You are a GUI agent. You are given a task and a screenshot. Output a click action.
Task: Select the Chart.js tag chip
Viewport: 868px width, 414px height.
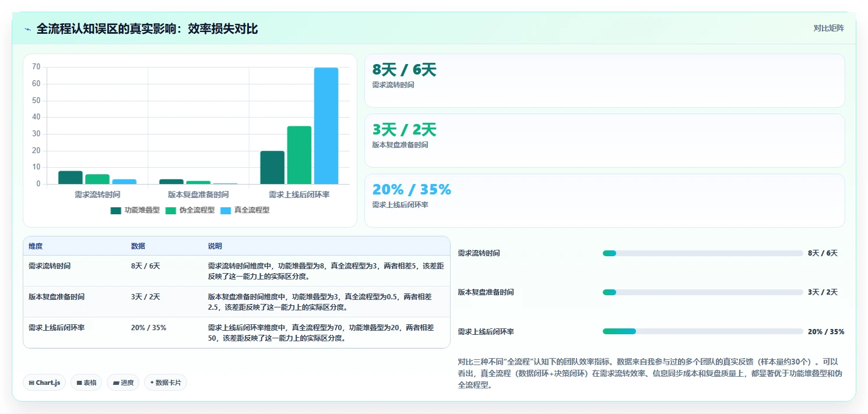(45, 383)
